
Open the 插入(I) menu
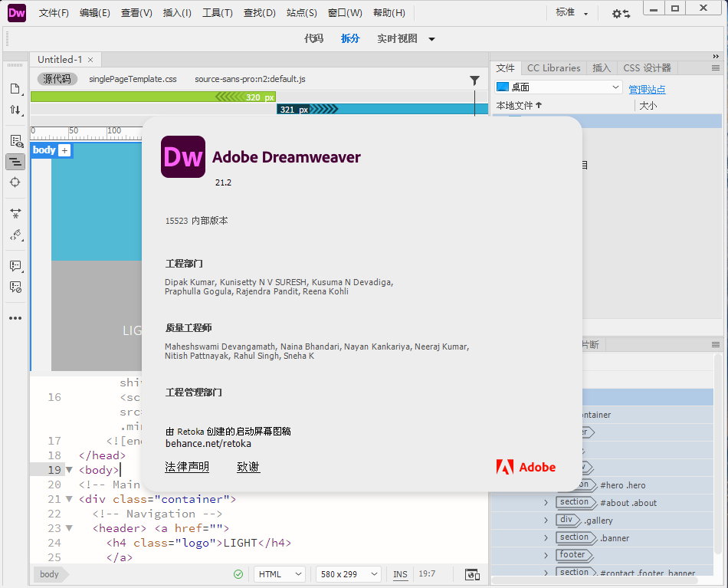(x=177, y=13)
